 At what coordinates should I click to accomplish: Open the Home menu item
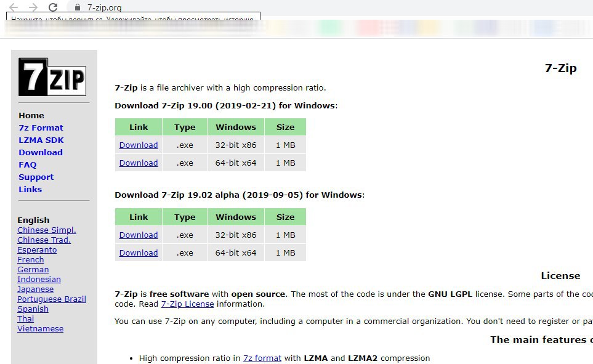tap(31, 115)
